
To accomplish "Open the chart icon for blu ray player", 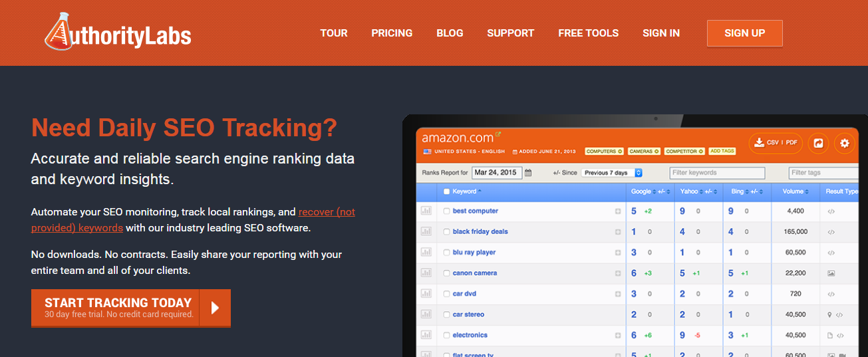I will [x=426, y=252].
